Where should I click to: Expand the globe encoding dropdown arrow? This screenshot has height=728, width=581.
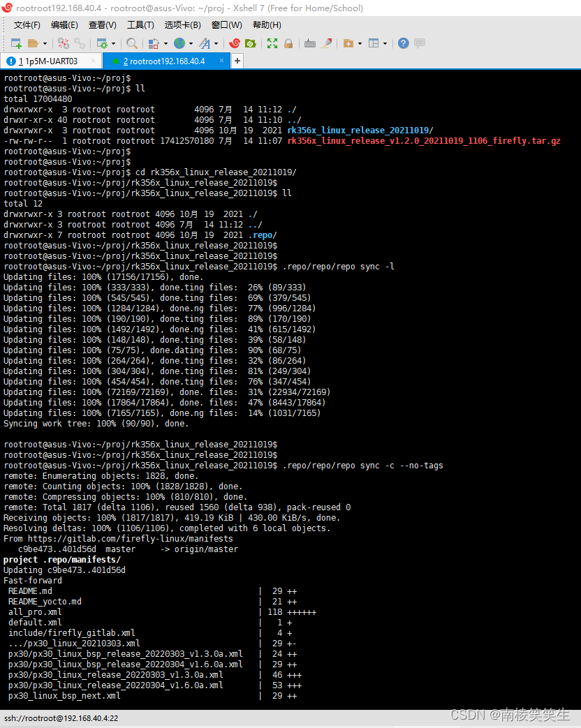[x=190, y=43]
